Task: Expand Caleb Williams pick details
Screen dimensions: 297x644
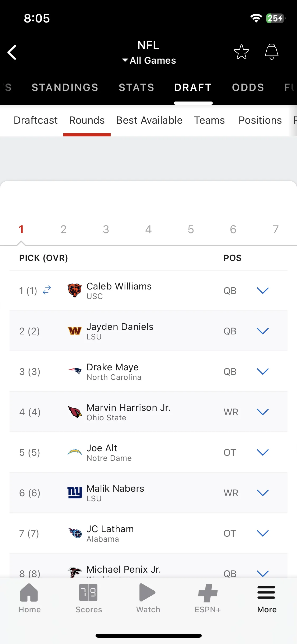Action: pos(263,291)
